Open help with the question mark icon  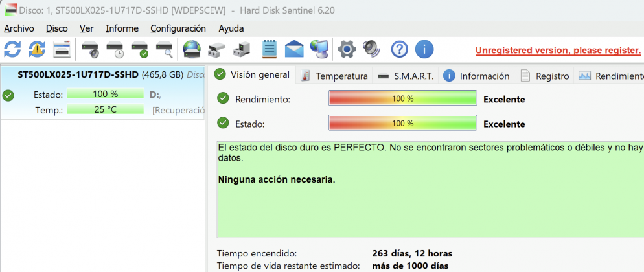tap(400, 49)
